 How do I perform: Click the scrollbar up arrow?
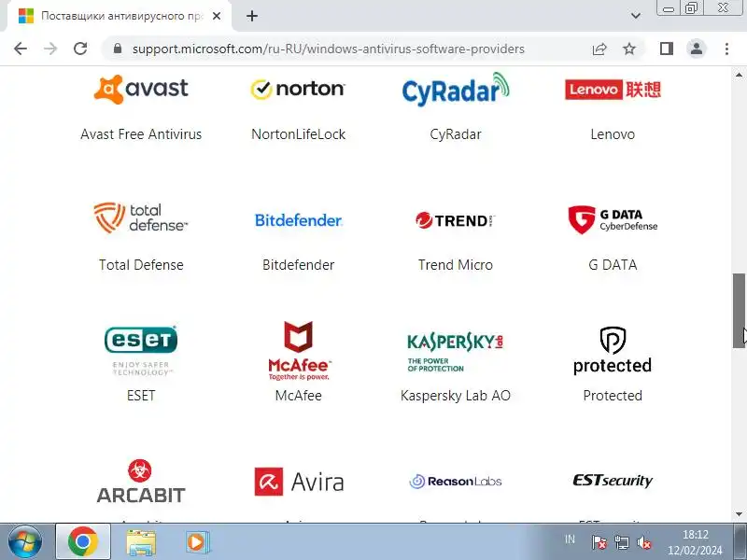click(x=739, y=75)
